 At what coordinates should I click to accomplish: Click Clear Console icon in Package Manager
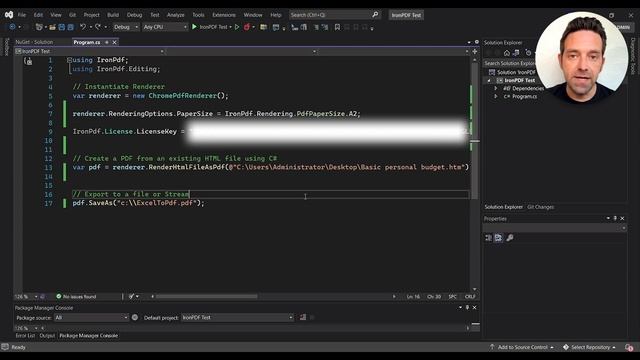pos(303,318)
